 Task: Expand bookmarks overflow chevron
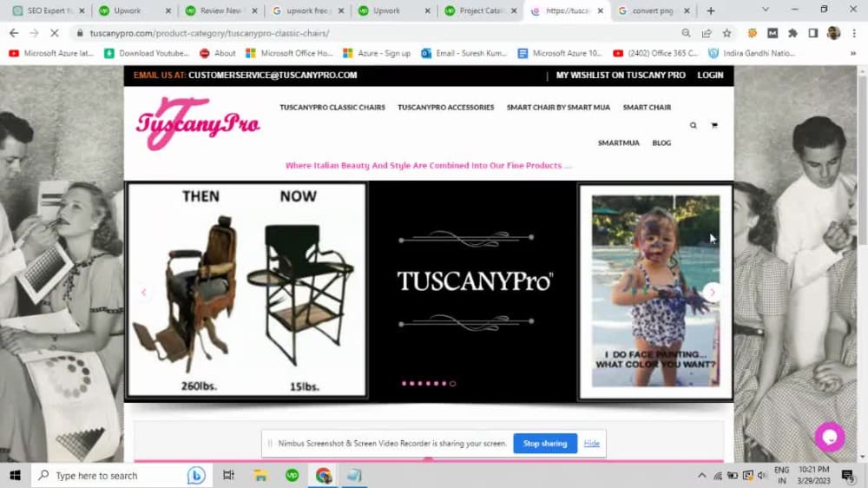pyautogui.click(x=853, y=53)
